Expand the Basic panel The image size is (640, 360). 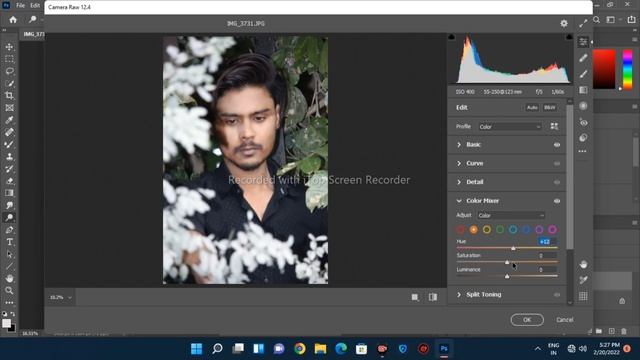pos(459,144)
